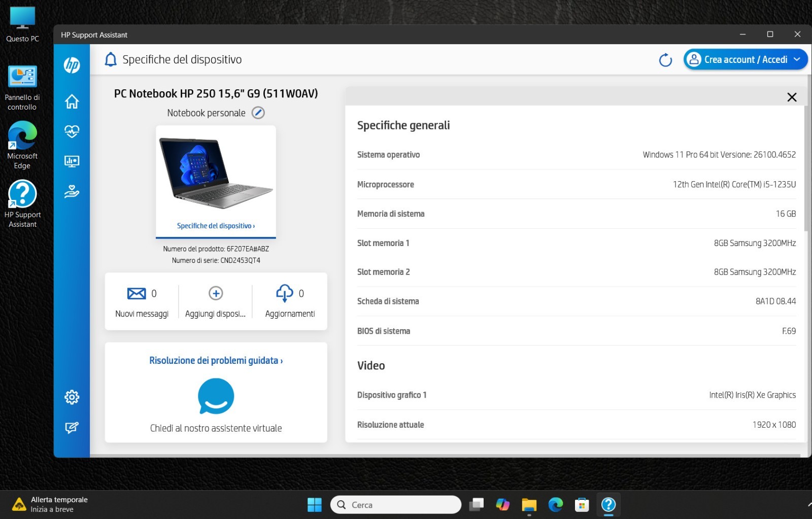
Task: Click the Slot memoria 2 Samsung value
Action: click(x=755, y=272)
